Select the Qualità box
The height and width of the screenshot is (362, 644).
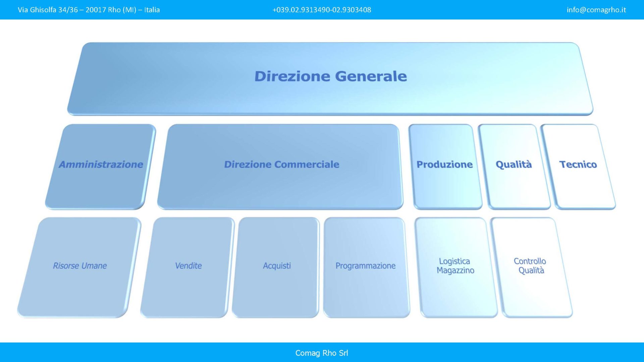click(514, 167)
